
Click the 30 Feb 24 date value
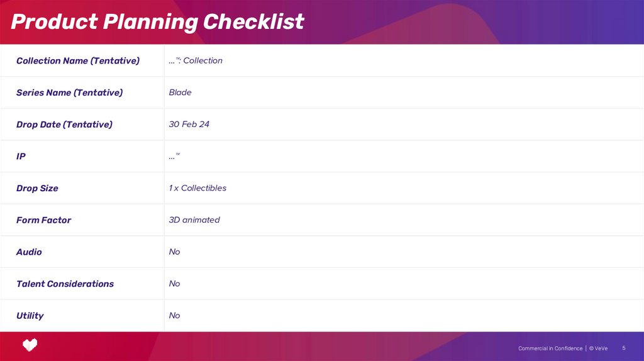coord(189,125)
